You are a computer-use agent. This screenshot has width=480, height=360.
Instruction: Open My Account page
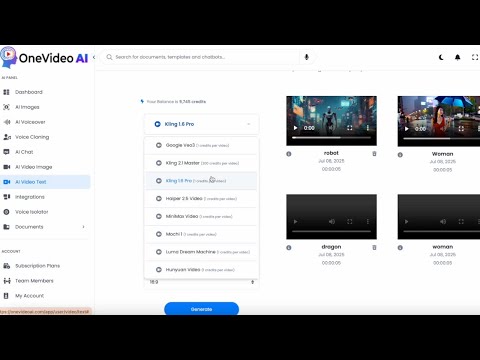pos(29,296)
